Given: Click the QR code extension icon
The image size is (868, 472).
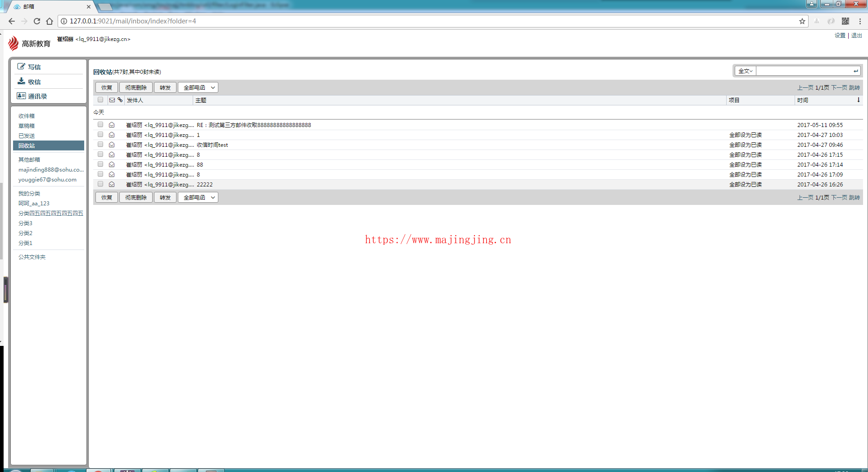Looking at the screenshot, I should [x=845, y=21].
